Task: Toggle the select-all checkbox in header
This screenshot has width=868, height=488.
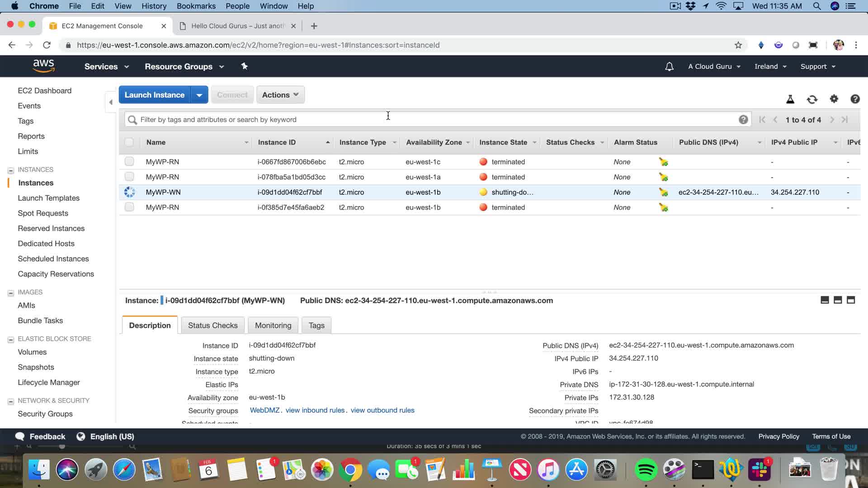Action: click(129, 142)
